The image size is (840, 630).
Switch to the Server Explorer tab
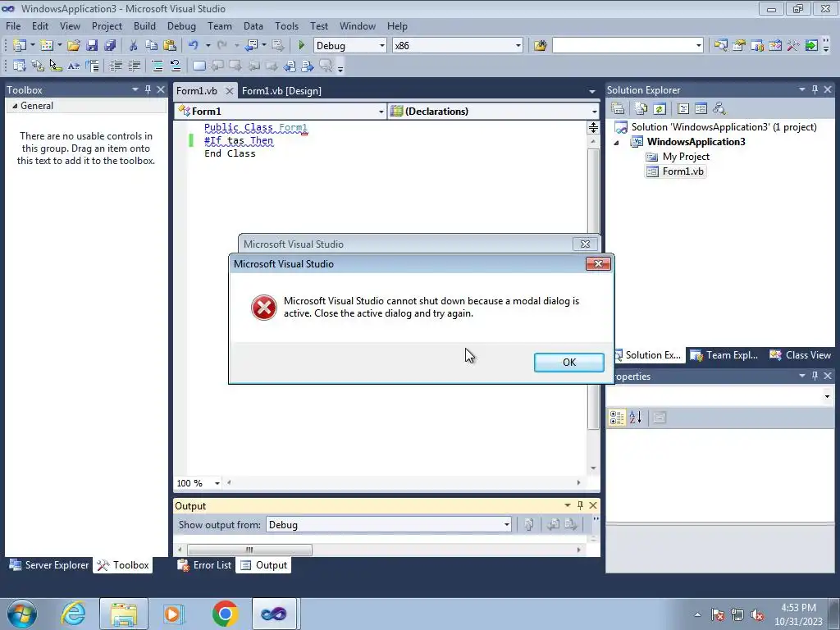coord(49,565)
